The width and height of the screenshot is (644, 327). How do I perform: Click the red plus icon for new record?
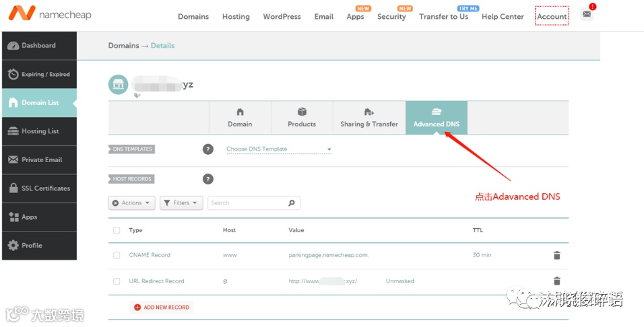[x=137, y=307]
